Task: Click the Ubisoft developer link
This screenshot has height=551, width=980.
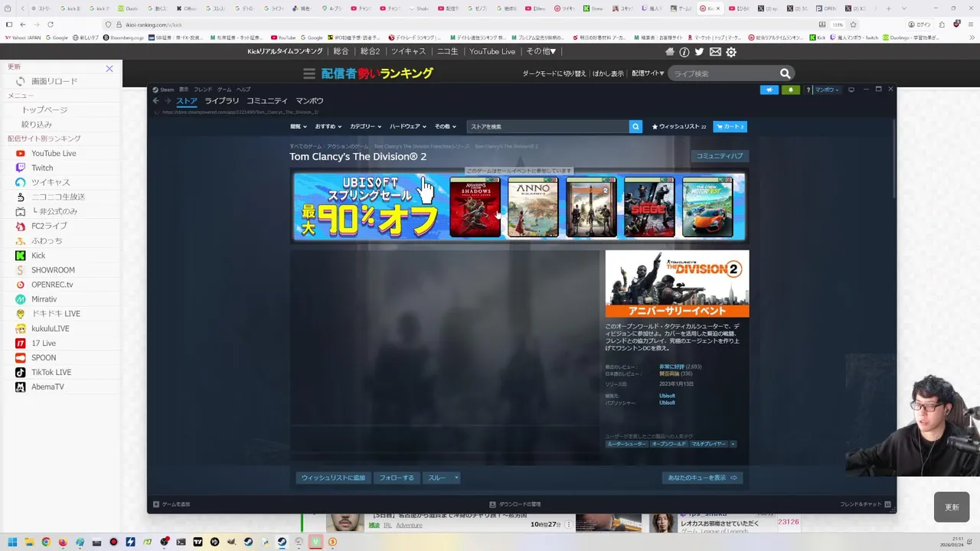Action: point(667,396)
